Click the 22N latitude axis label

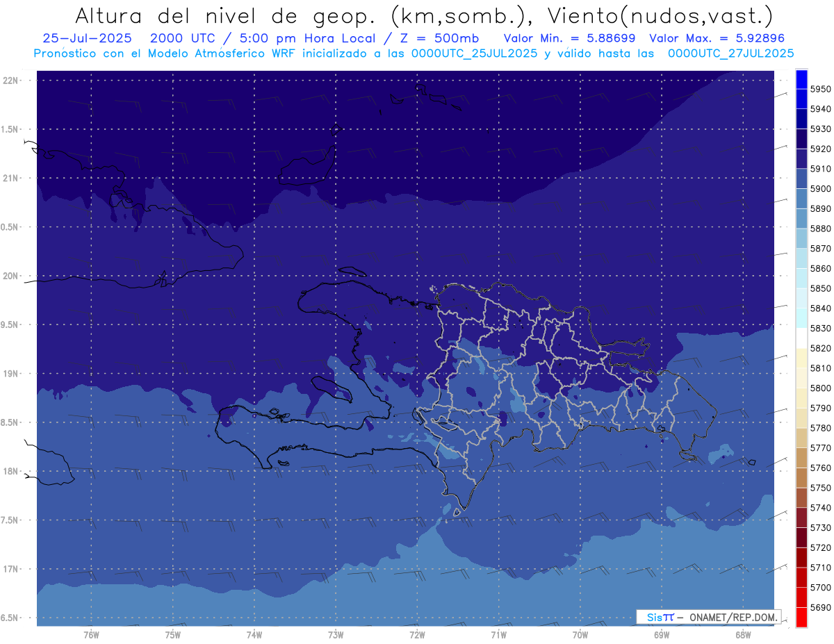coord(10,80)
